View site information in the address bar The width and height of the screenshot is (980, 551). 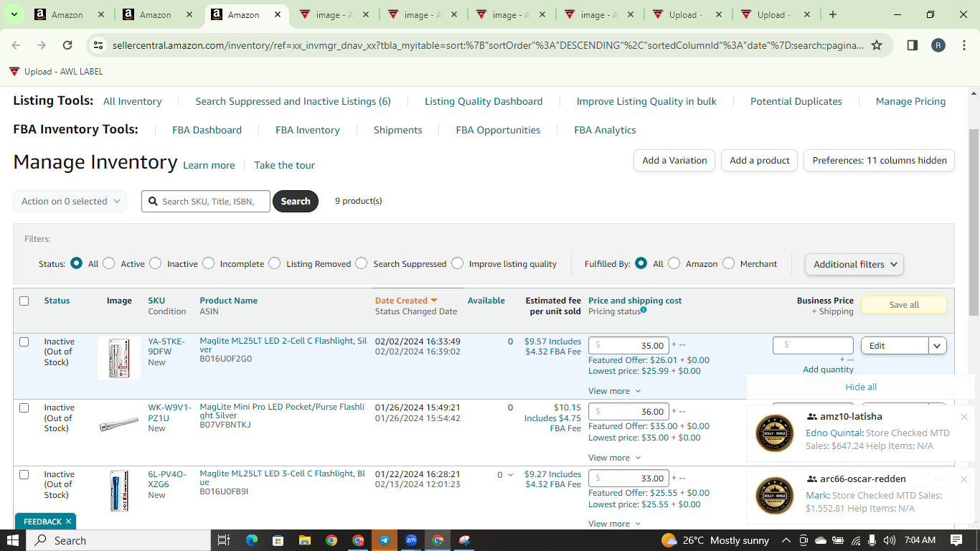coord(99,45)
